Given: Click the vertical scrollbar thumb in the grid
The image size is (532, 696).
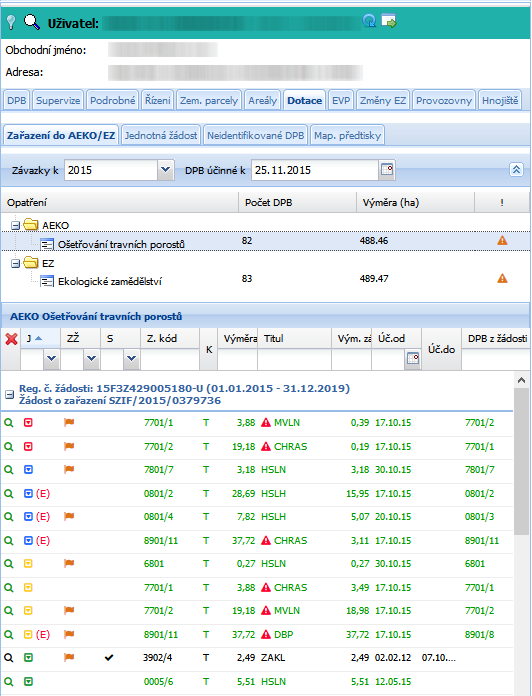Looking at the screenshot, I should click(521, 462).
